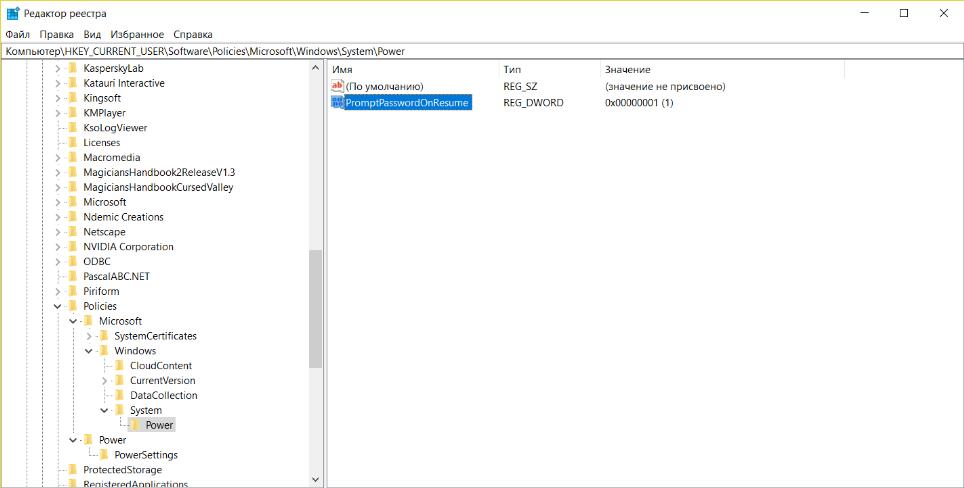Select the PowerSettings folder icon
Image resolution: width=964 pixels, height=488 pixels.
point(104,455)
